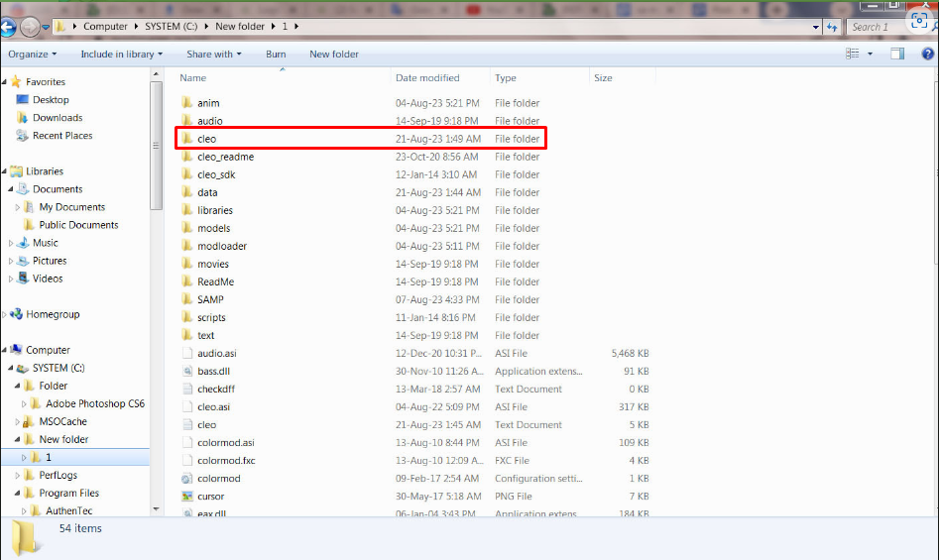This screenshot has width=939, height=560.
Task: Create a New folder from toolbar
Action: [333, 54]
